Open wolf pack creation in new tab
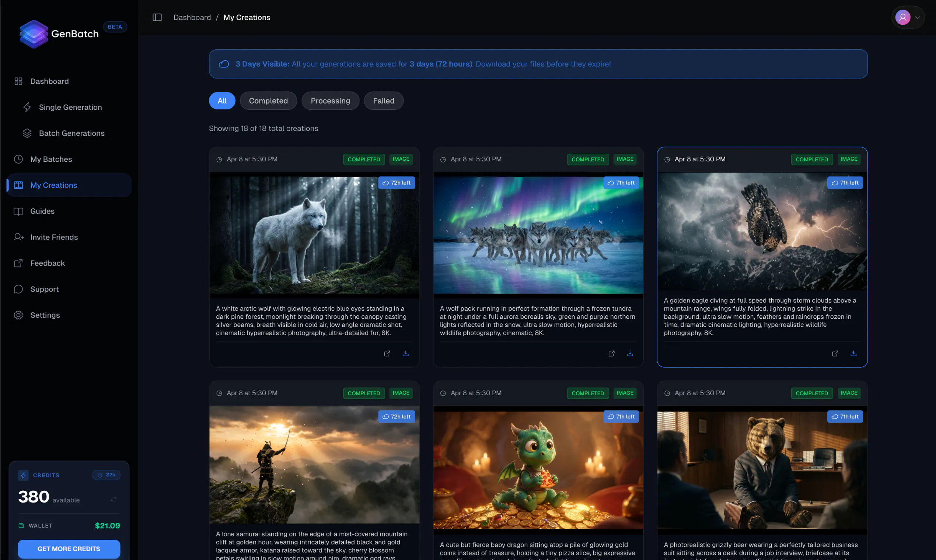The image size is (936, 560). point(611,354)
